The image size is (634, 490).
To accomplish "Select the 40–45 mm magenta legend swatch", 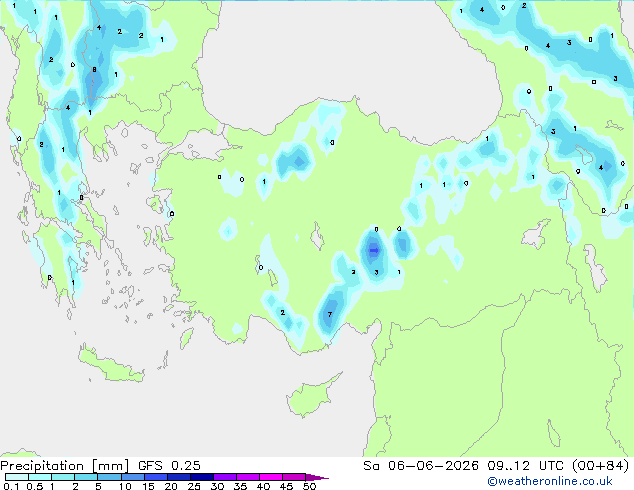I will coord(271,477).
